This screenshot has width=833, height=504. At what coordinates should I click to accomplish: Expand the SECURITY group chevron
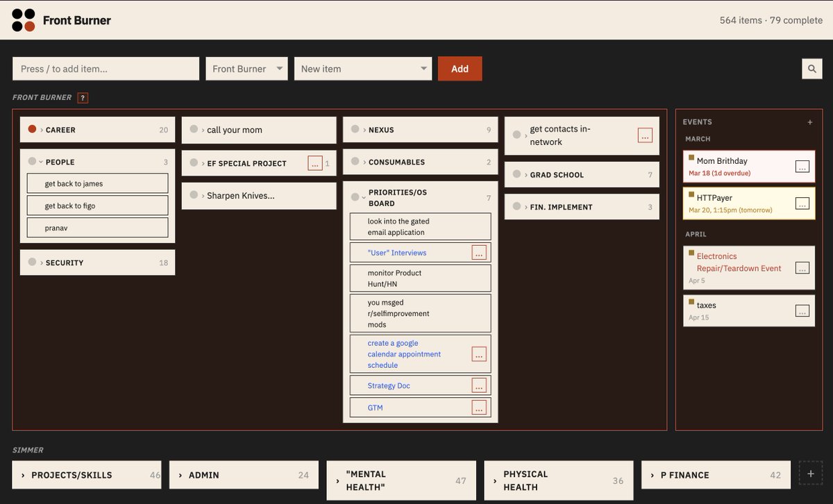(42, 263)
